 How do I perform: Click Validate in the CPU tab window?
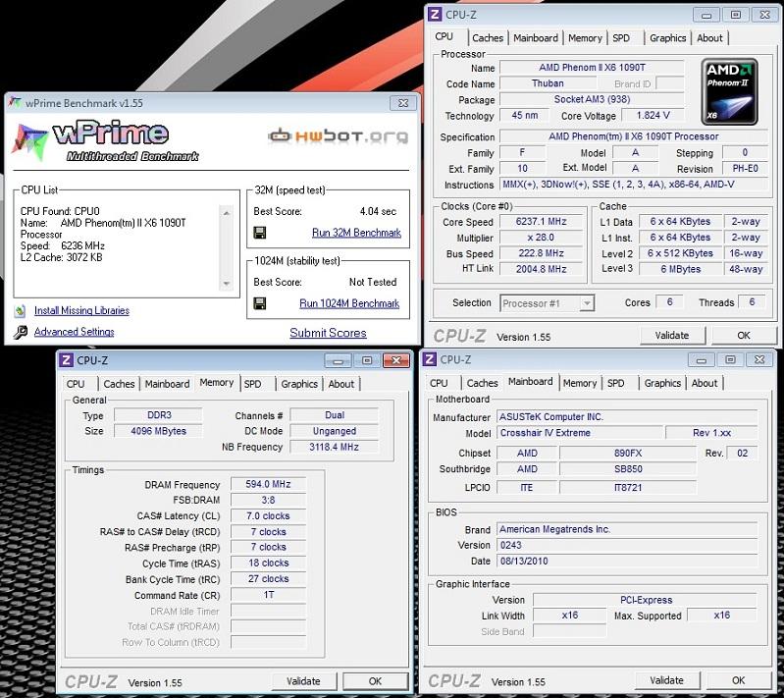click(672, 335)
